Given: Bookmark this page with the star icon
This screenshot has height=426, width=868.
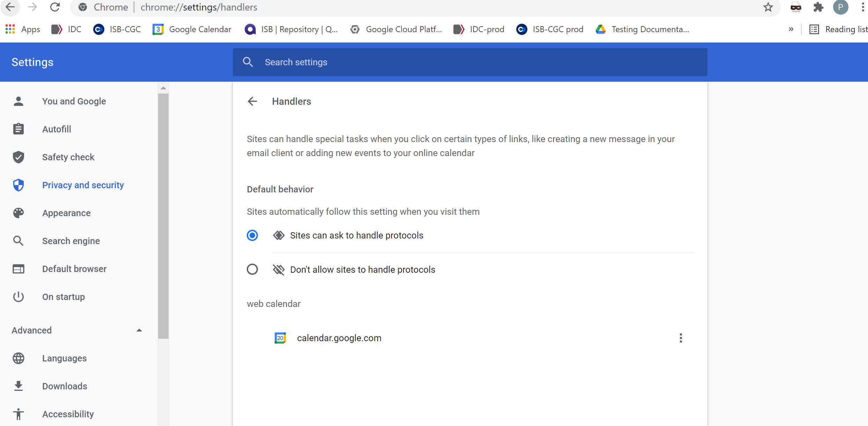Looking at the screenshot, I should (x=768, y=7).
